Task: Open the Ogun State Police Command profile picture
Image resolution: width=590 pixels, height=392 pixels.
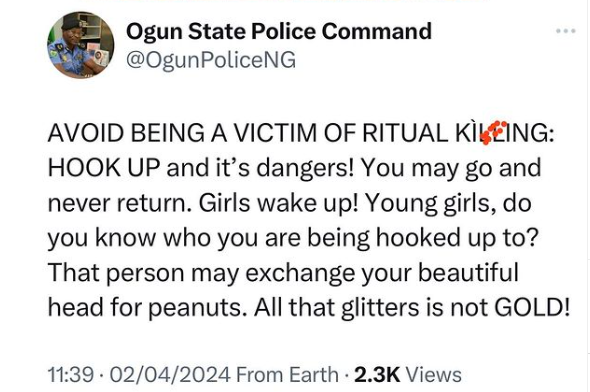Action: click(x=81, y=45)
